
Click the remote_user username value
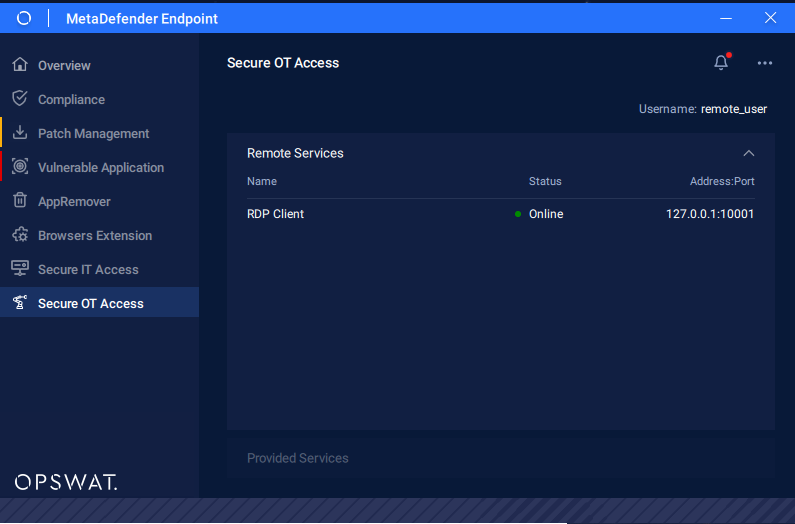click(734, 109)
